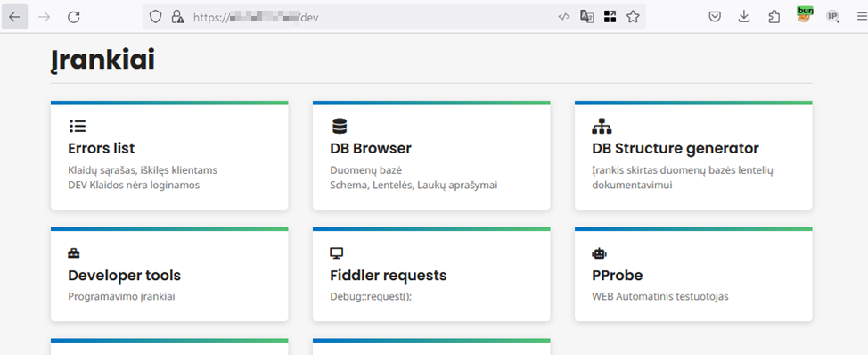
Task: Click the Burp extension icon
Action: 804,14
